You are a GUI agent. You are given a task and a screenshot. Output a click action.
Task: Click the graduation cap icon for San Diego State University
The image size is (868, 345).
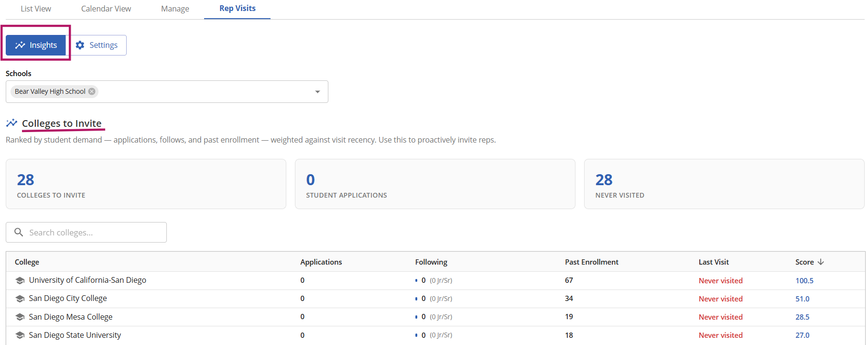pyautogui.click(x=20, y=335)
